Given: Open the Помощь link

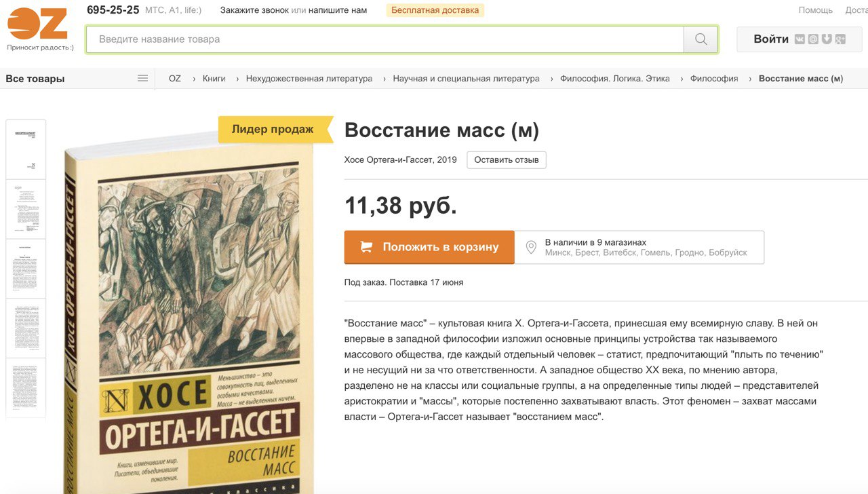Looking at the screenshot, I should click(816, 10).
